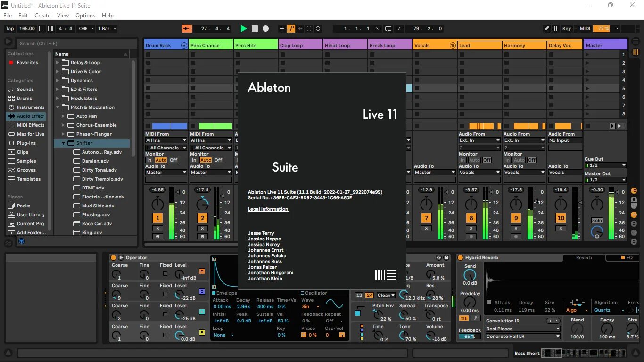This screenshot has width=644, height=362.
Task: Click the Stop transport button
Action: (x=255, y=29)
